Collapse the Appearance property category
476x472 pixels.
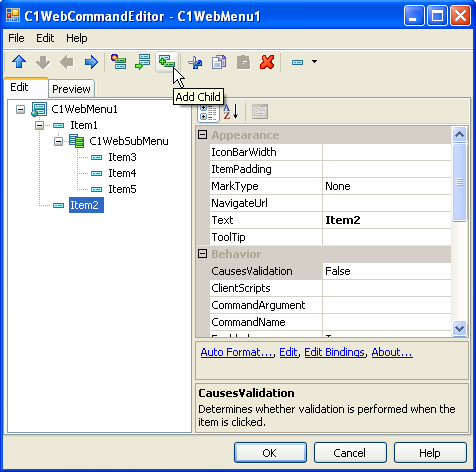click(202, 135)
